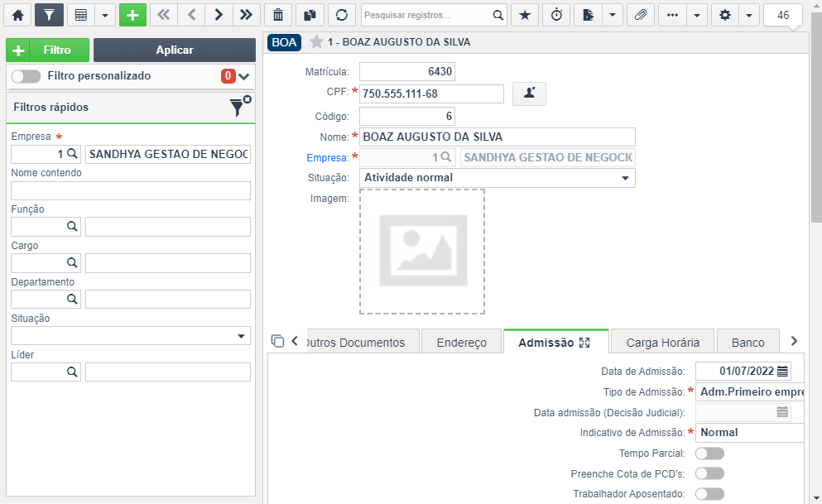The image size is (822, 504).
Task: Open Departamento lookup magnifier
Action: point(72,299)
